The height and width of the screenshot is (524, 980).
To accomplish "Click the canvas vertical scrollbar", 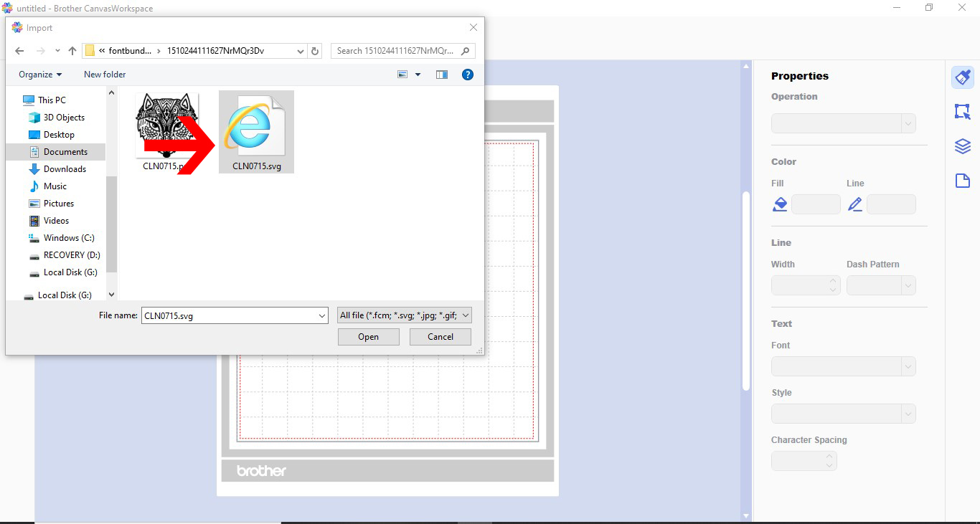I will pos(746,290).
